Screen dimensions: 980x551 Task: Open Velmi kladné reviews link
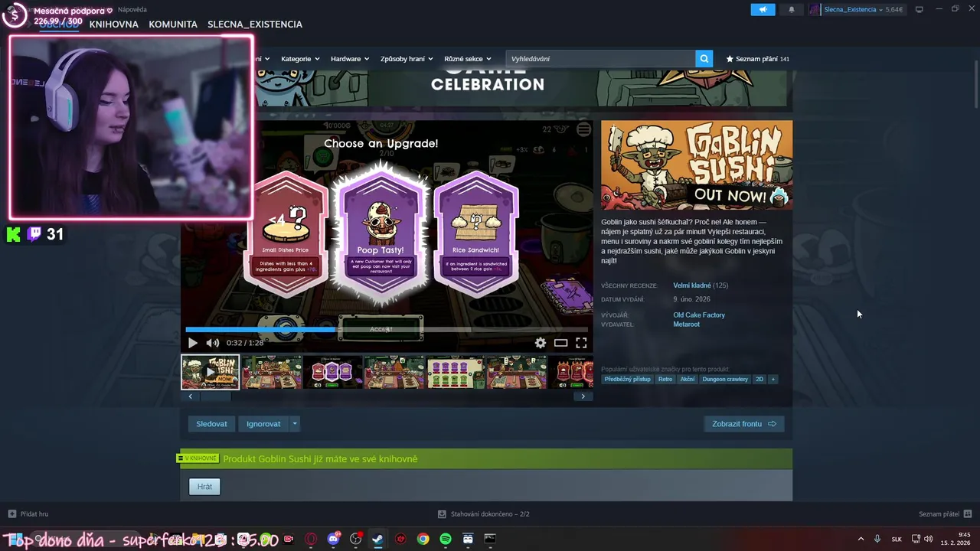coord(692,285)
